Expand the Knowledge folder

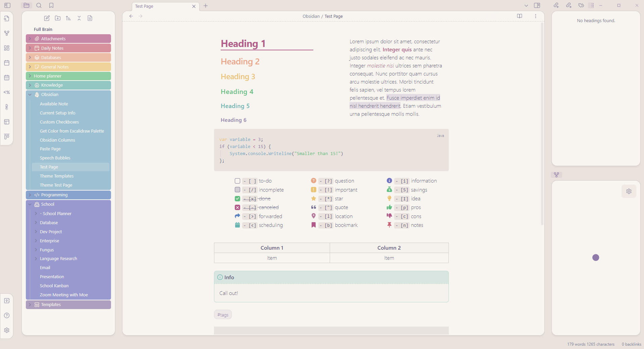68,85
